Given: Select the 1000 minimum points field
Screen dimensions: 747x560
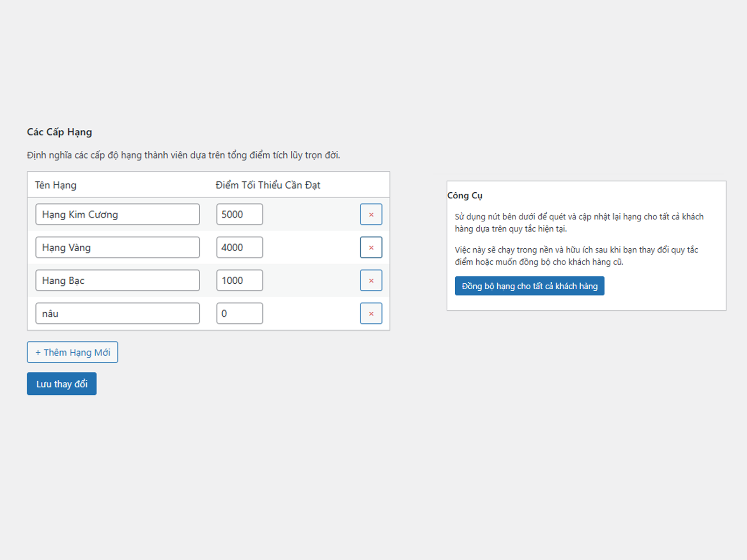Looking at the screenshot, I should (240, 280).
